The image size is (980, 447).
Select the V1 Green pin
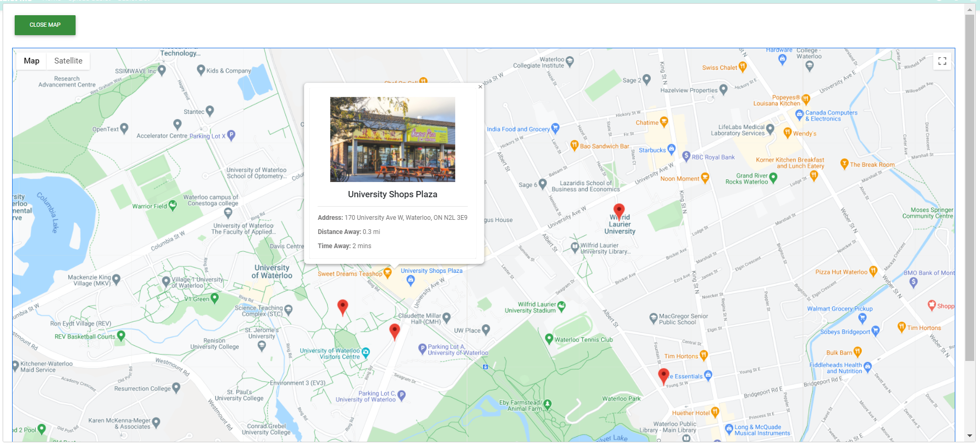(215, 298)
